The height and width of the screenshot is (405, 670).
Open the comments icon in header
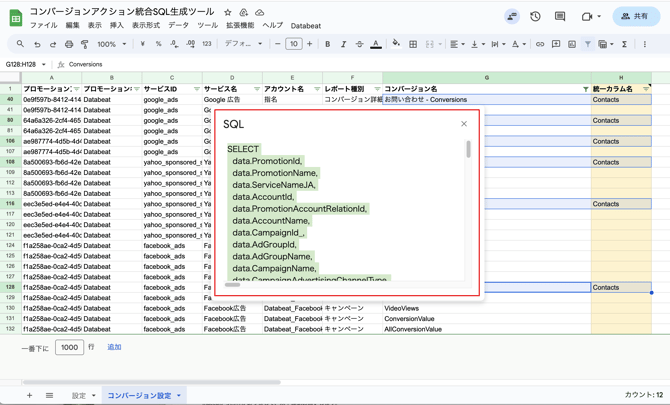(x=560, y=16)
